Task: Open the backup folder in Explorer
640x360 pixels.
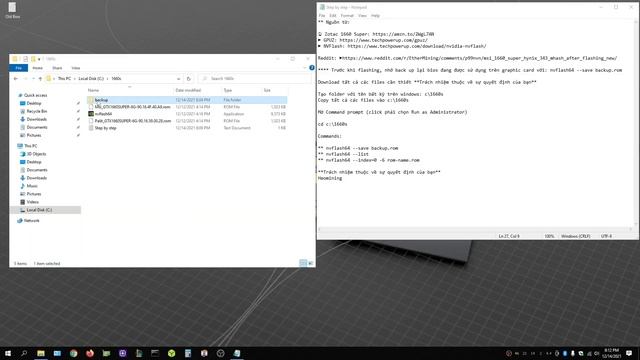Action: 101,100
